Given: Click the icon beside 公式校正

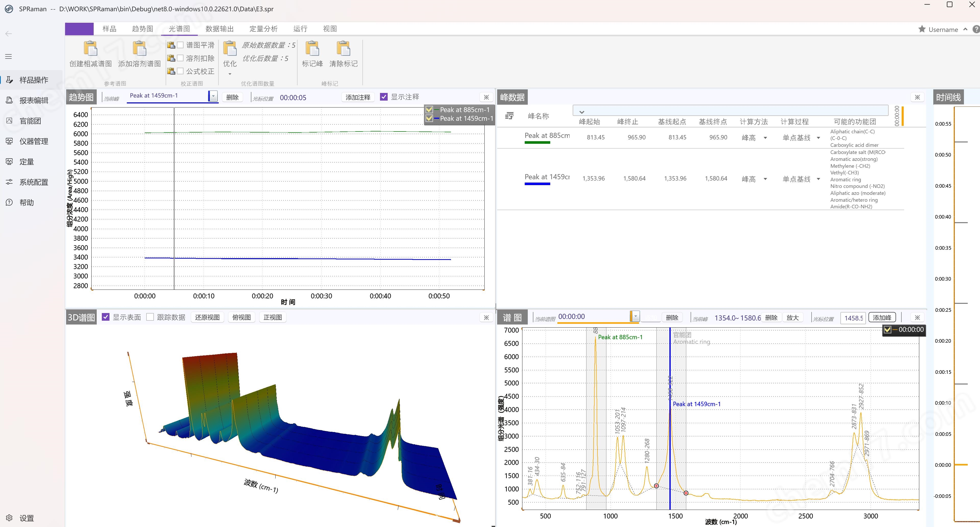Looking at the screenshot, I should [171, 71].
